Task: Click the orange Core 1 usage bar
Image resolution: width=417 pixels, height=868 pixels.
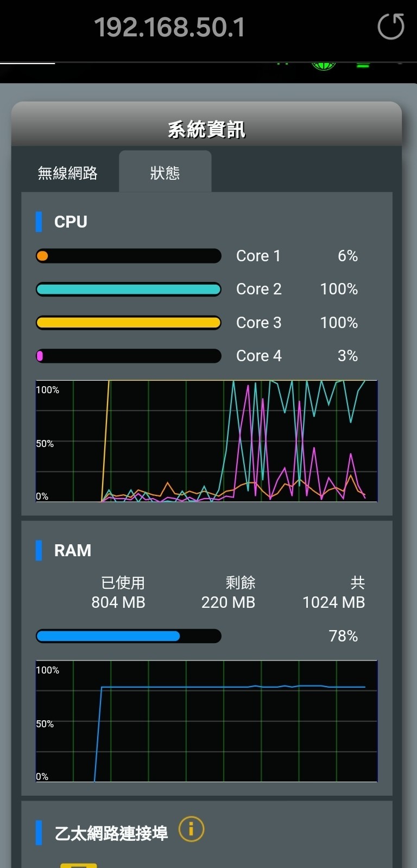Action: pyautogui.click(x=129, y=256)
